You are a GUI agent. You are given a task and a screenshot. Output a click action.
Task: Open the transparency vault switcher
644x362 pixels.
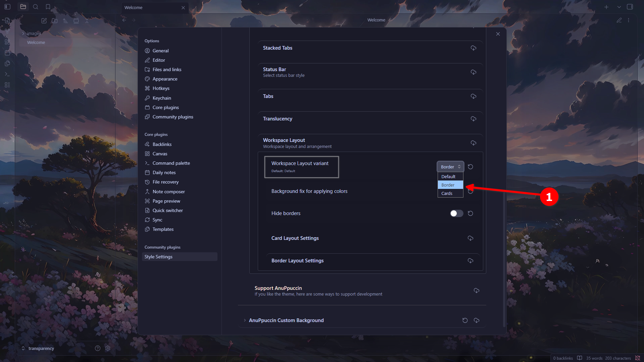(41, 348)
